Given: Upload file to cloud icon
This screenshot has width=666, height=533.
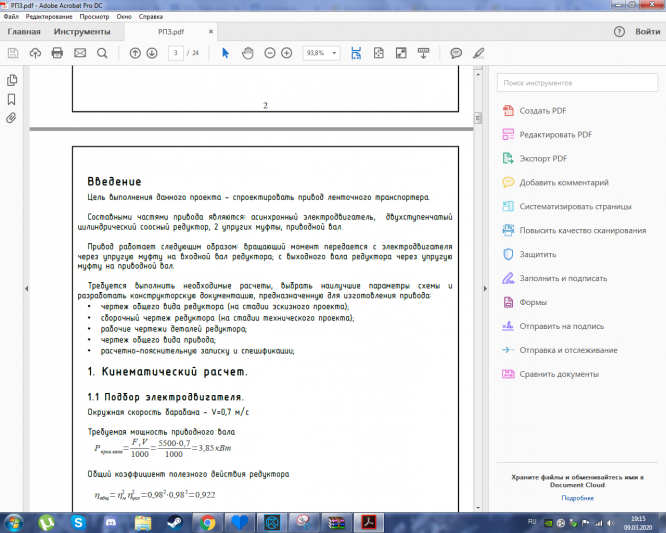Looking at the screenshot, I should pyautogui.click(x=35, y=53).
